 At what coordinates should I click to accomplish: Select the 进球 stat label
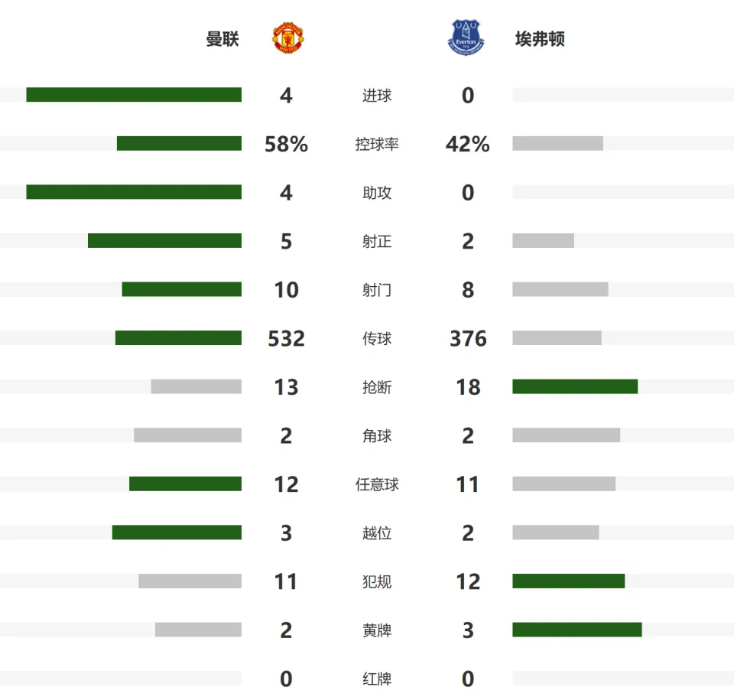[x=377, y=95]
